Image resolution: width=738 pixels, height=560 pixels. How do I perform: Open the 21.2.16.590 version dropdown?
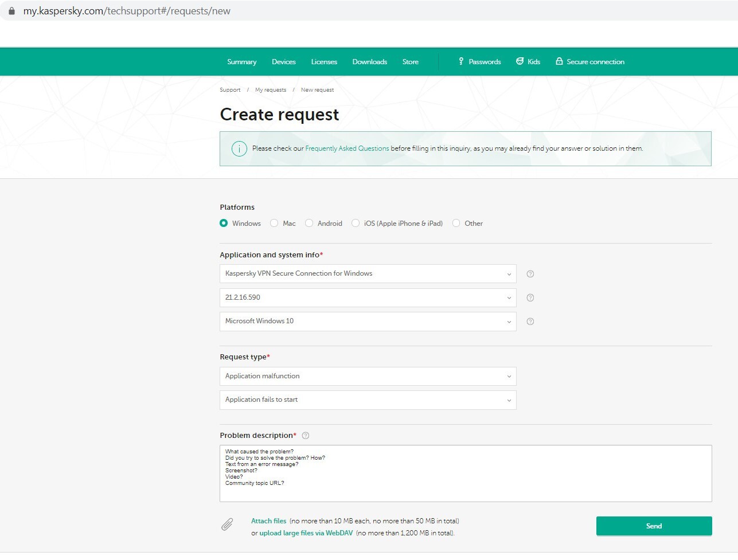(368, 297)
